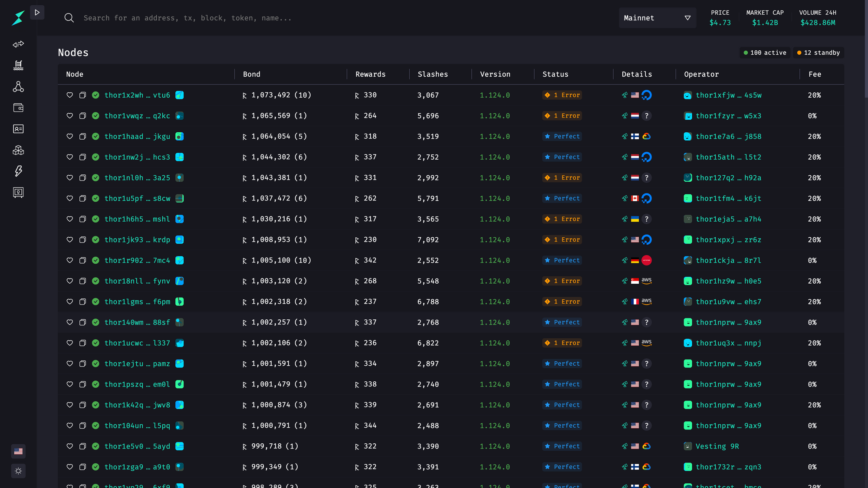Favorite node thor1r902 … 7mc4 with heart
Screen dimensions: 868x488
click(69, 260)
